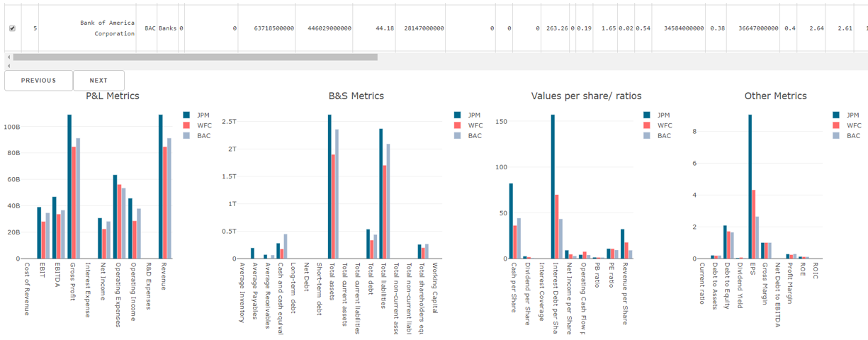
Task: Toggle the Bank of America row checkbox
Action: pos(12,28)
